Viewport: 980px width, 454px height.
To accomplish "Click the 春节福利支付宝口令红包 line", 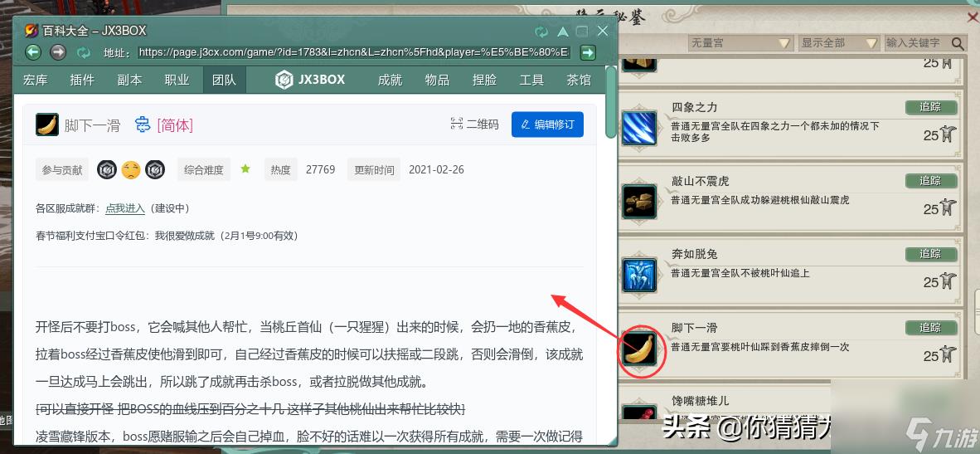I will coord(167,236).
